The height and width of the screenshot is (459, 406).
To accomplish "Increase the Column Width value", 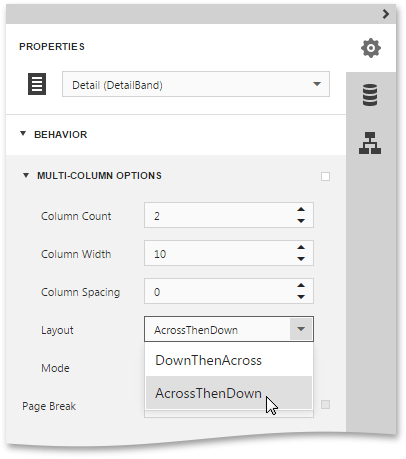I will pos(301,248).
